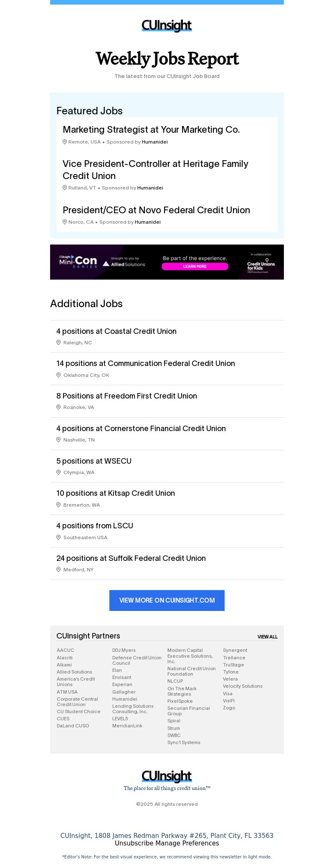Click the Allied Solutions logo in the banner
Viewport: 334px width, 868px height.
point(124,264)
